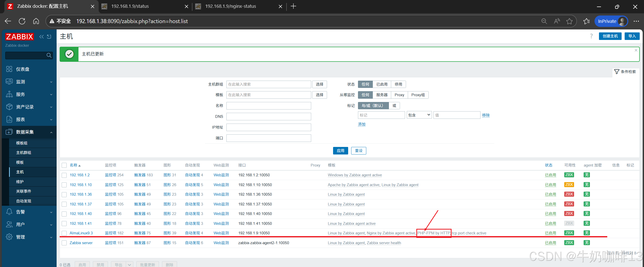Open the help question mark icon
The height and width of the screenshot is (267, 644).
(591, 36)
